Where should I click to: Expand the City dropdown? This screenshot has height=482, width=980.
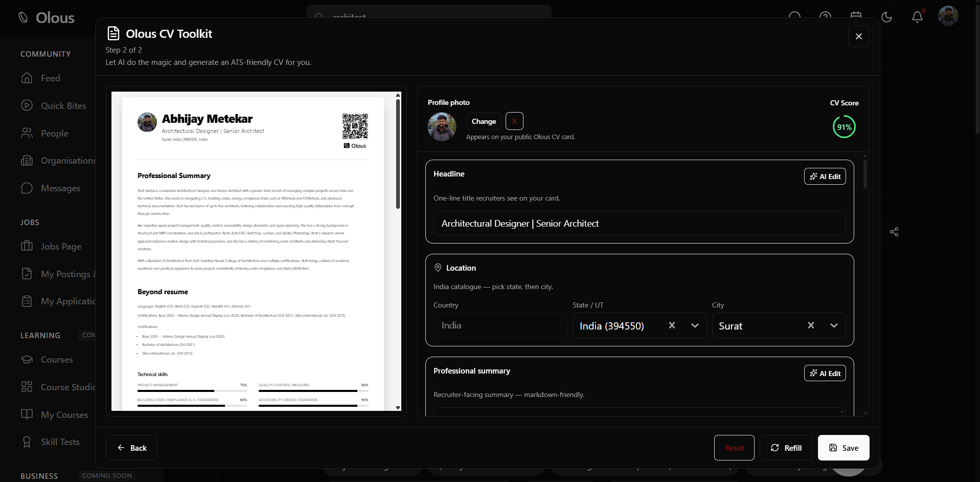(x=834, y=325)
